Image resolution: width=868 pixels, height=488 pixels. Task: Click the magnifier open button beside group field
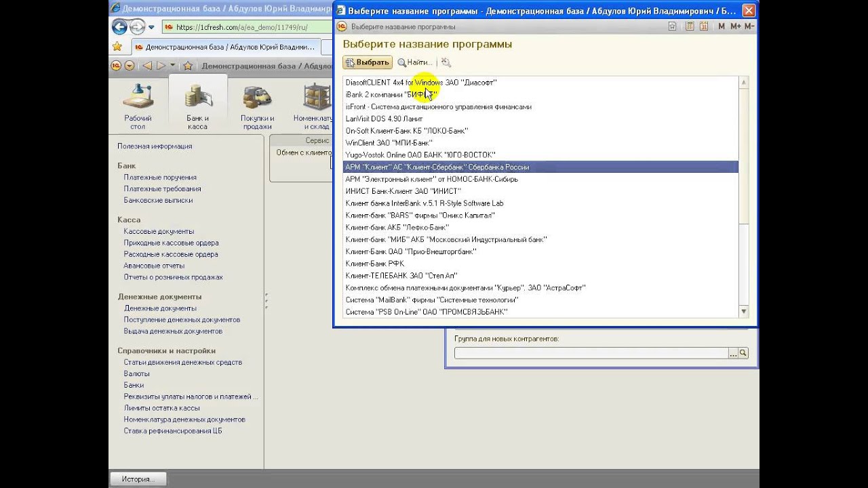[743, 353]
